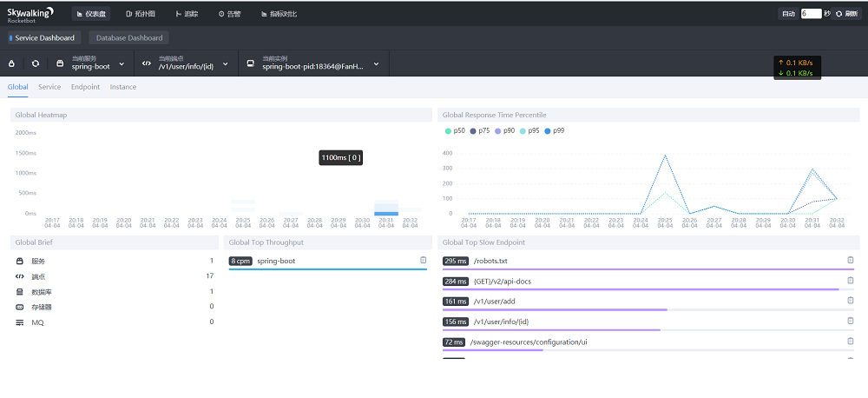Click the /swagger-resources/configuration/ui endpoint entry

point(528,342)
